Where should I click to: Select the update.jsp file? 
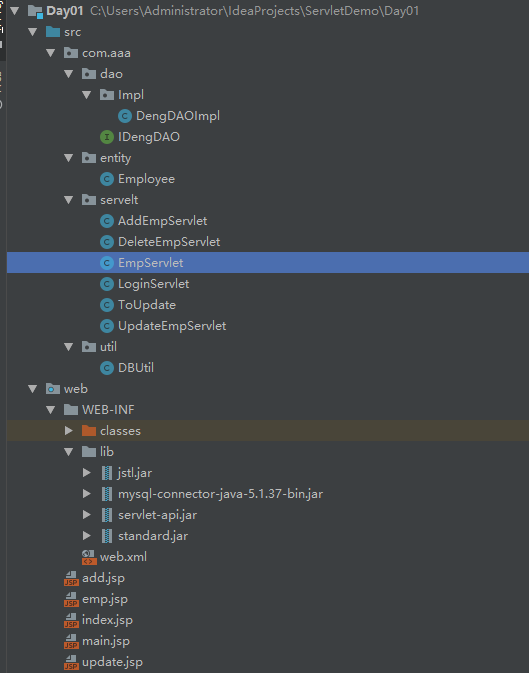tap(112, 662)
